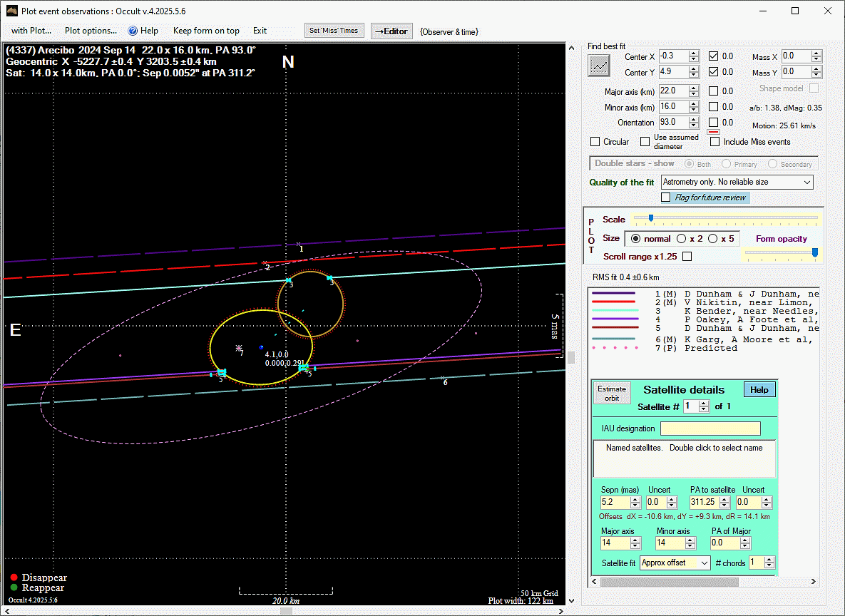Open the Plot options... menu
This screenshot has width=845, height=616.
91,31
